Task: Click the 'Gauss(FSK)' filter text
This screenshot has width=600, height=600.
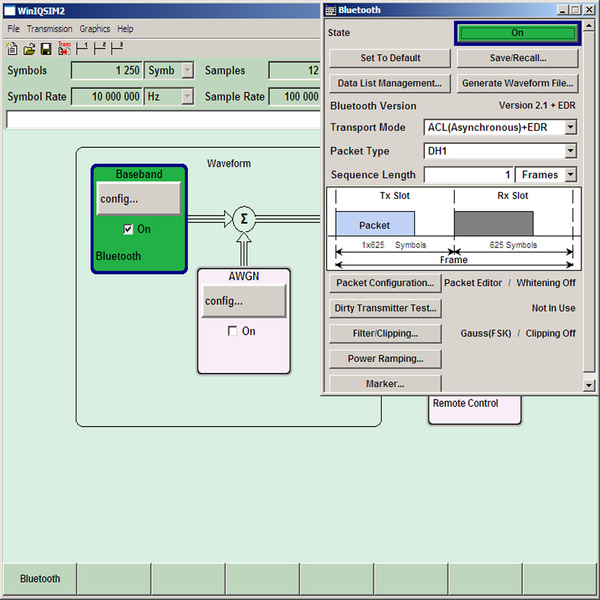Action: 486,333
